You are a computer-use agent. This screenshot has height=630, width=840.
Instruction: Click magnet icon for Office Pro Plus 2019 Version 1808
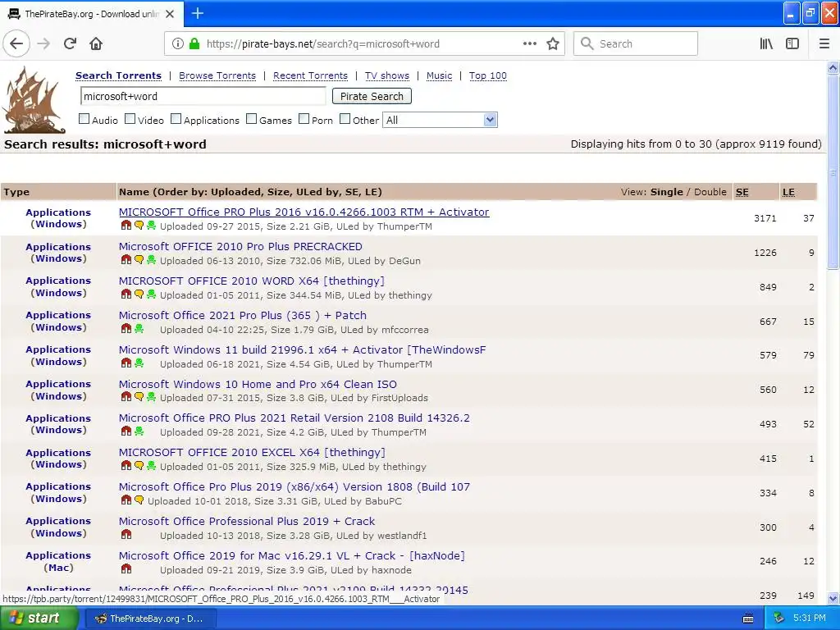[126, 500]
